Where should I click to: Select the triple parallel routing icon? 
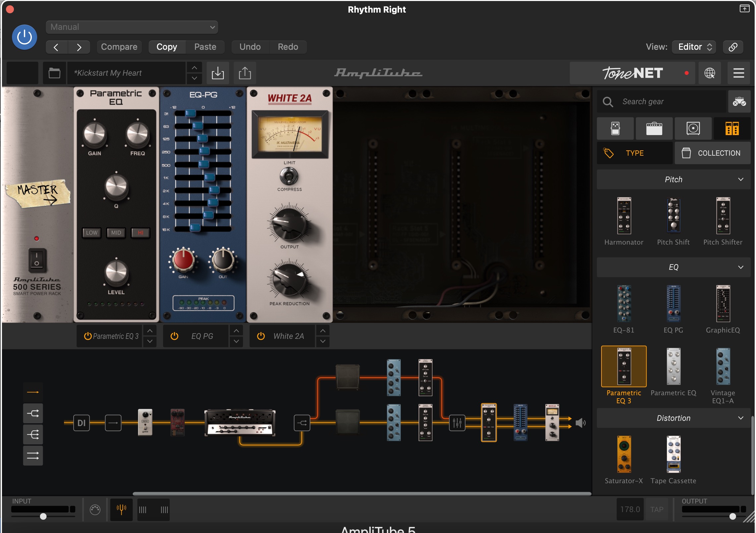point(33,434)
